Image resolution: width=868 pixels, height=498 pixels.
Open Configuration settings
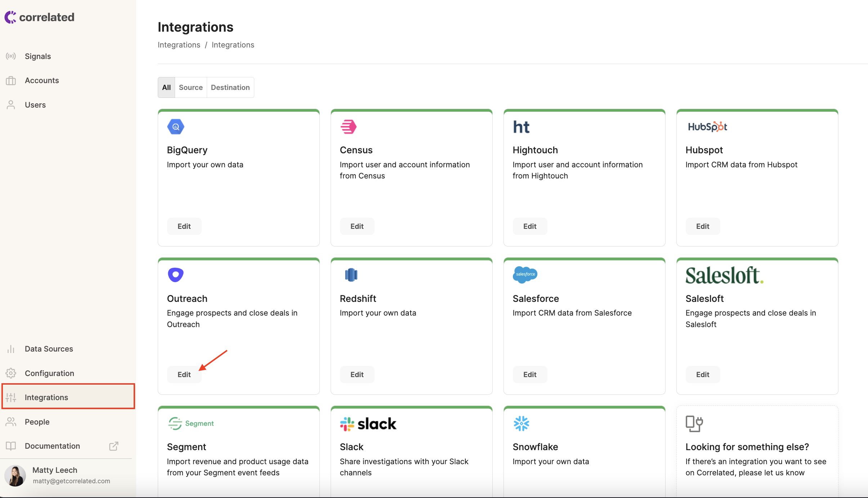(49, 373)
